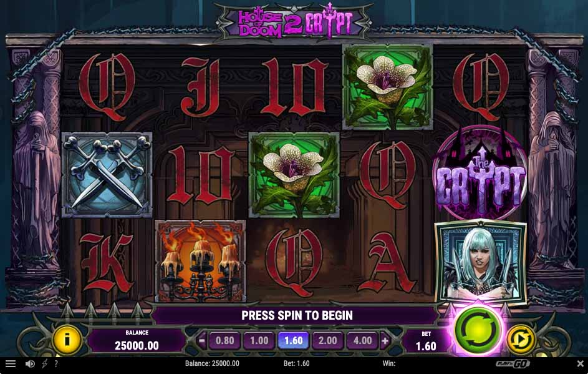Select the 1.00 bet amount
This screenshot has height=374, width=588.
point(259,340)
